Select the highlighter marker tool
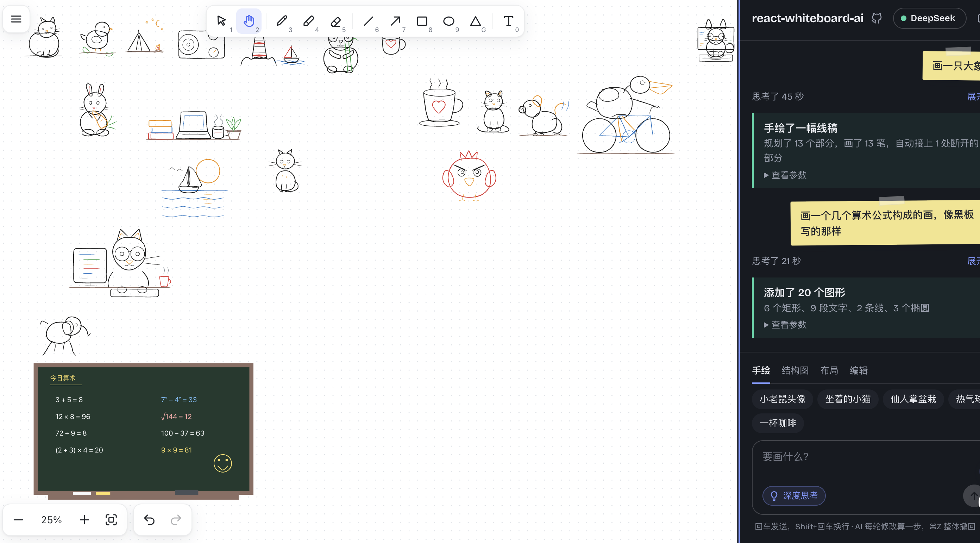Viewport: 980px width, 543px height. coord(308,21)
